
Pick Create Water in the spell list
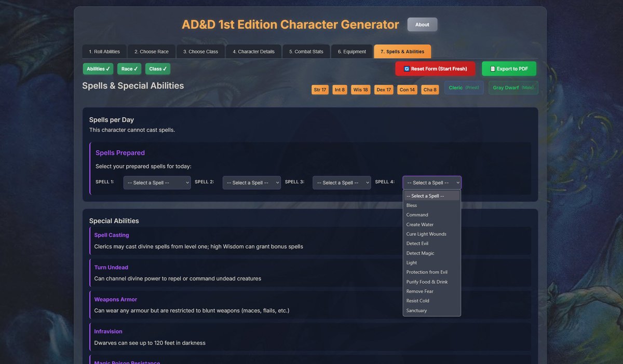click(x=432, y=225)
